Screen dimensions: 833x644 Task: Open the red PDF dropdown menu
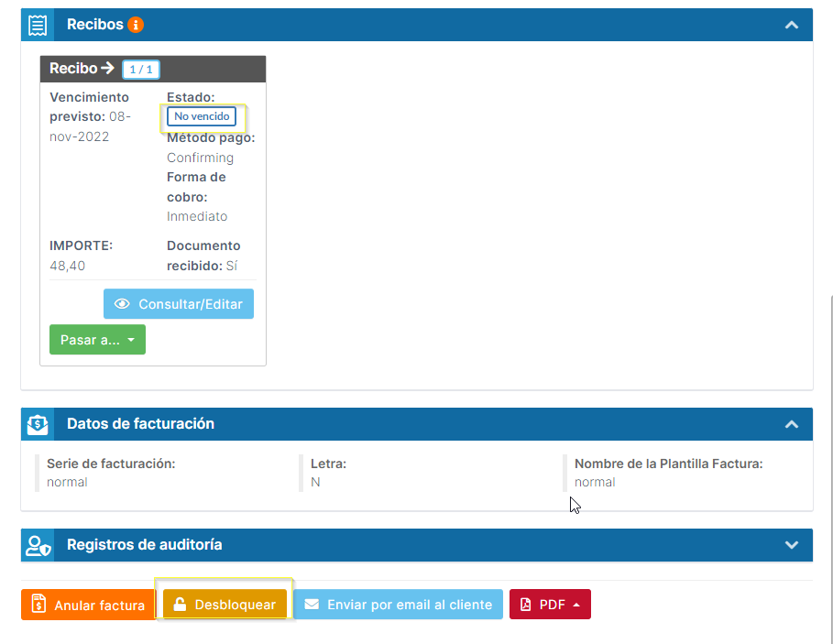click(550, 605)
